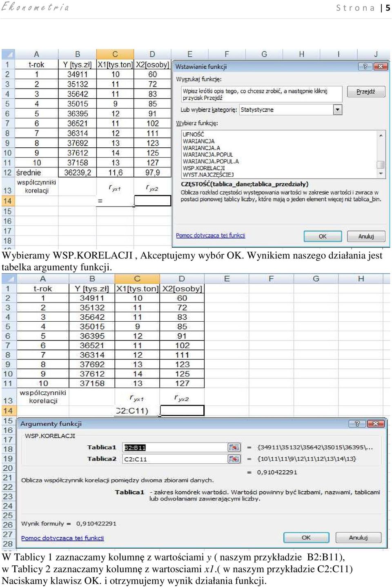Viewport: 392px width, 587px height.
Task: Close the Argumenty funkcji dialog
Action: pos(376,424)
